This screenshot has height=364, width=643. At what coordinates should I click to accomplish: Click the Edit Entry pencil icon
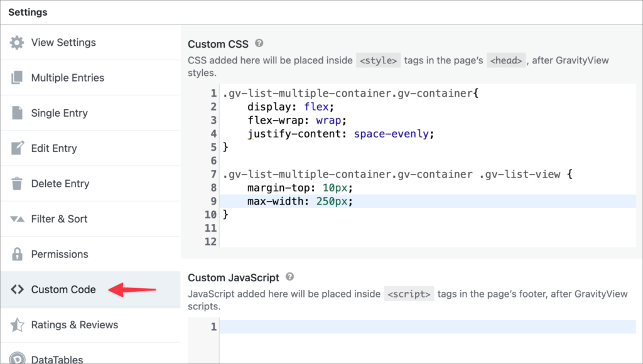coord(18,148)
